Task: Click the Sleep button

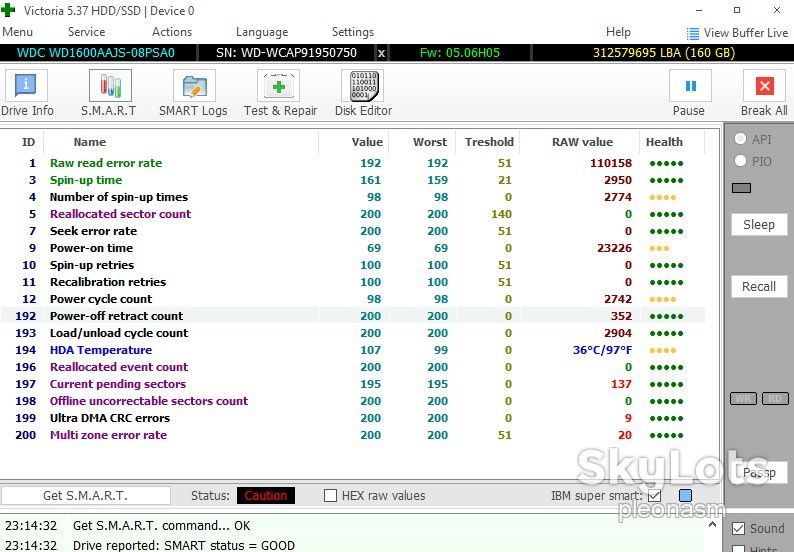Action: [x=759, y=224]
